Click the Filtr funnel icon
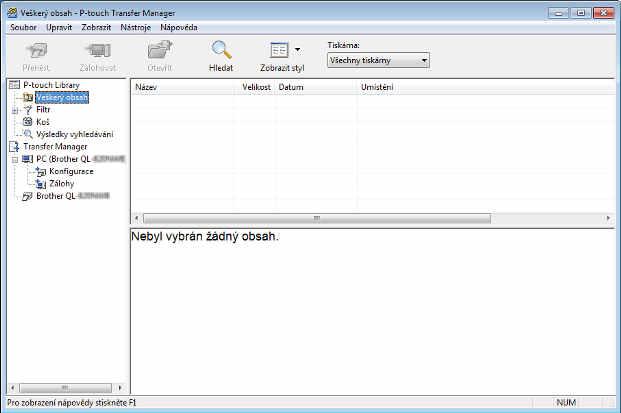Viewport: 621px width, 413px height. point(28,110)
